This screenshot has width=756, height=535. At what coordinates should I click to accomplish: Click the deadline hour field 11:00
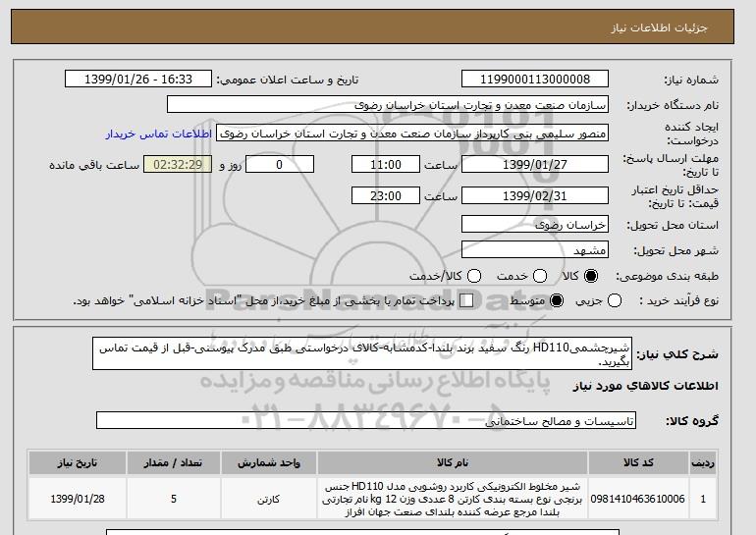386,164
